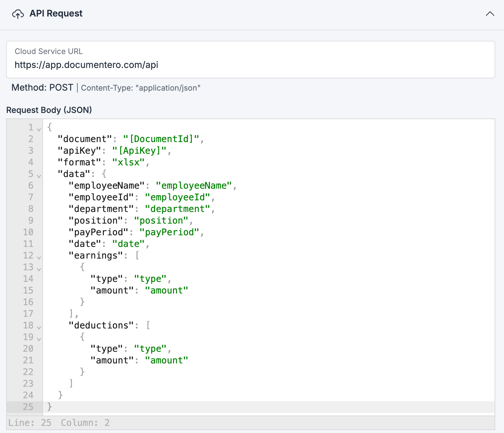This screenshot has height=433, width=504.
Task: Click the "amount" value on line 21
Action: point(167,360)
